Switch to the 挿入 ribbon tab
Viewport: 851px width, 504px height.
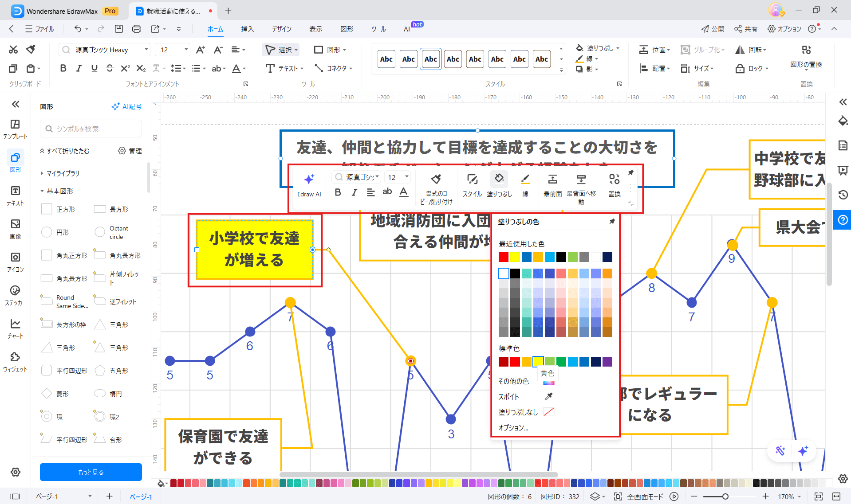[247, 29]
